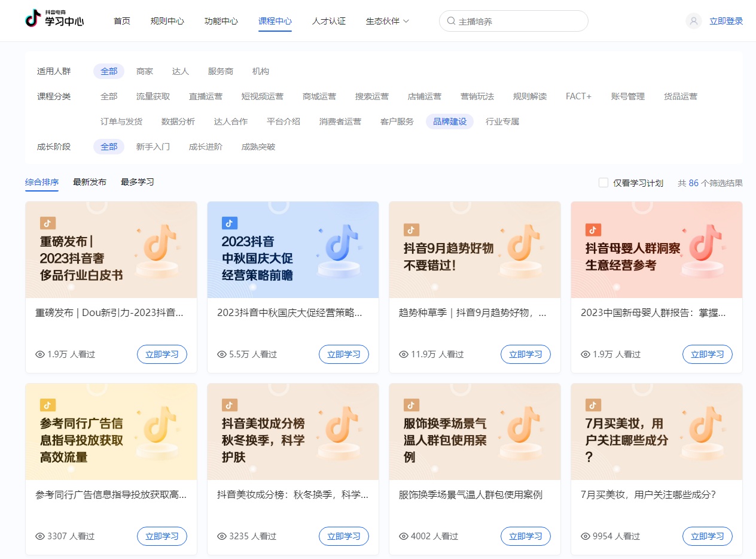Click 立即学习 on 抖音9月趋势好物 card
Image resolution: width=756 pixels, height=559 pixels.
point(526,354)
